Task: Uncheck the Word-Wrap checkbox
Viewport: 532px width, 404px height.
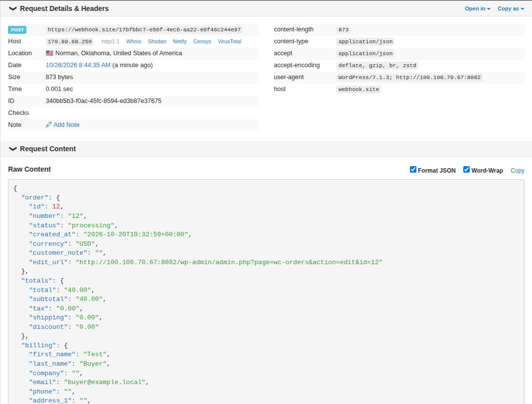Action: pyautogui.click(x=467, y=170)
